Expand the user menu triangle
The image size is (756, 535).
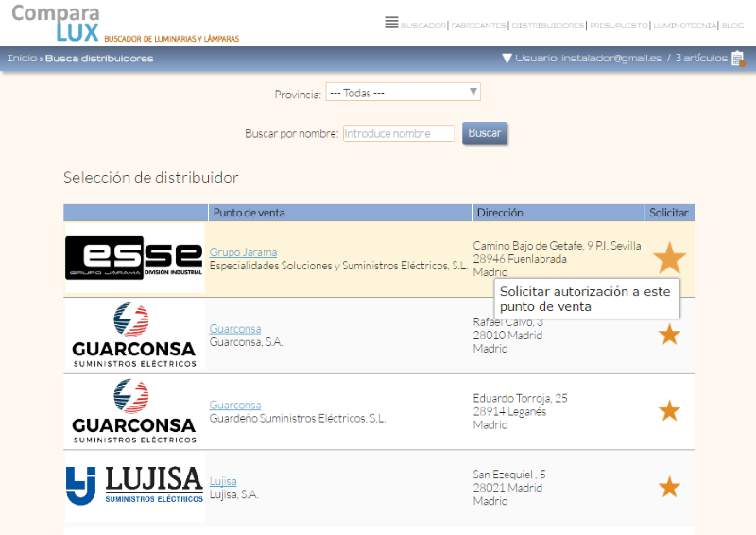coord(507,59)
